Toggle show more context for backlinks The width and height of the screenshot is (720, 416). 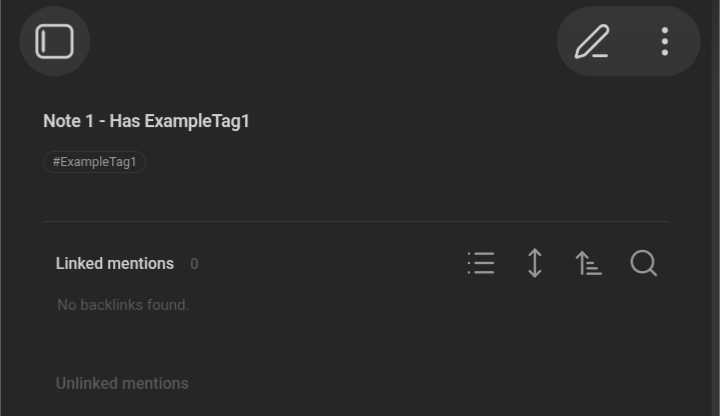click(535, 263)
